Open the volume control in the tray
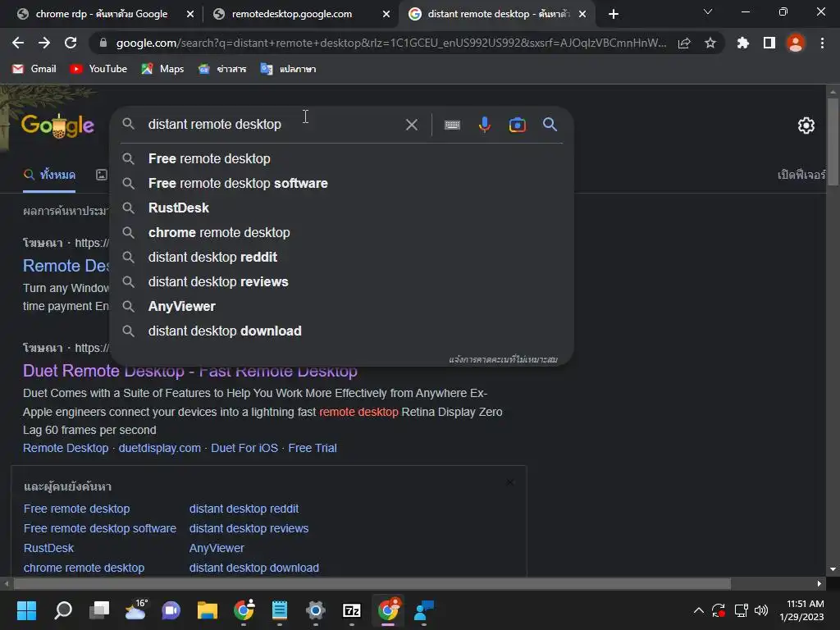The width and height of the screenshot is (840, 630). coord(760,610)
